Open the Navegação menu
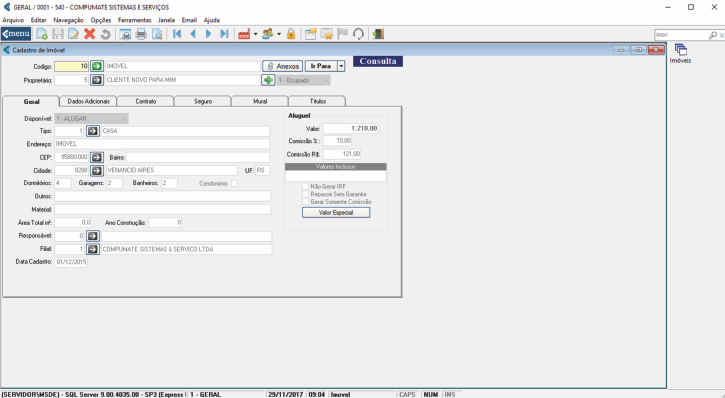 68,20
